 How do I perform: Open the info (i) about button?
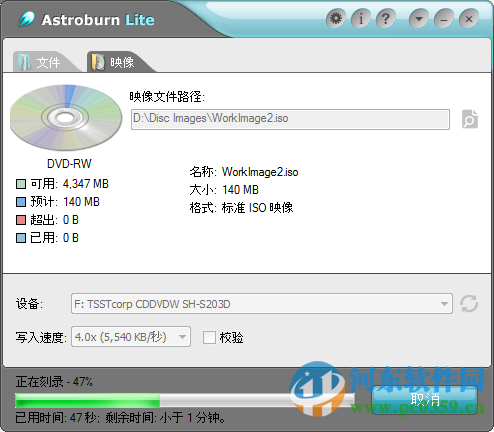(361, 19)
